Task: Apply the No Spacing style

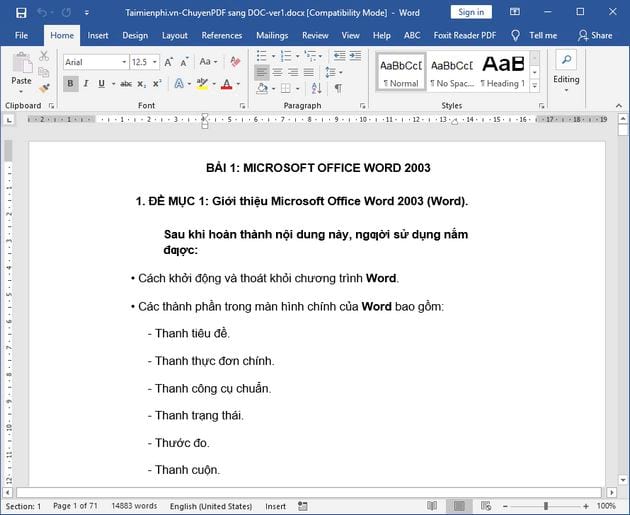Action: (x=452, y=72)
